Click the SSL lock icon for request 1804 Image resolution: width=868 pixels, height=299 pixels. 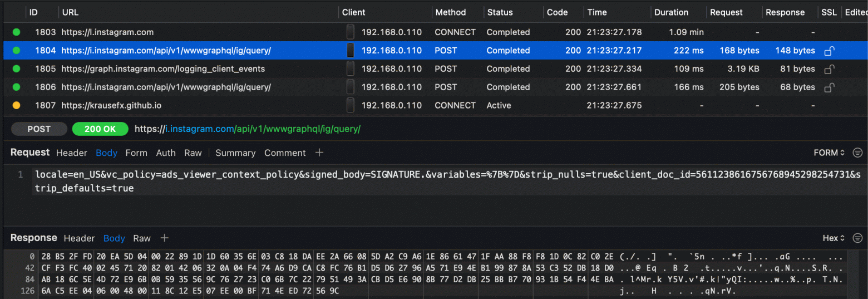tap(829, 51)
